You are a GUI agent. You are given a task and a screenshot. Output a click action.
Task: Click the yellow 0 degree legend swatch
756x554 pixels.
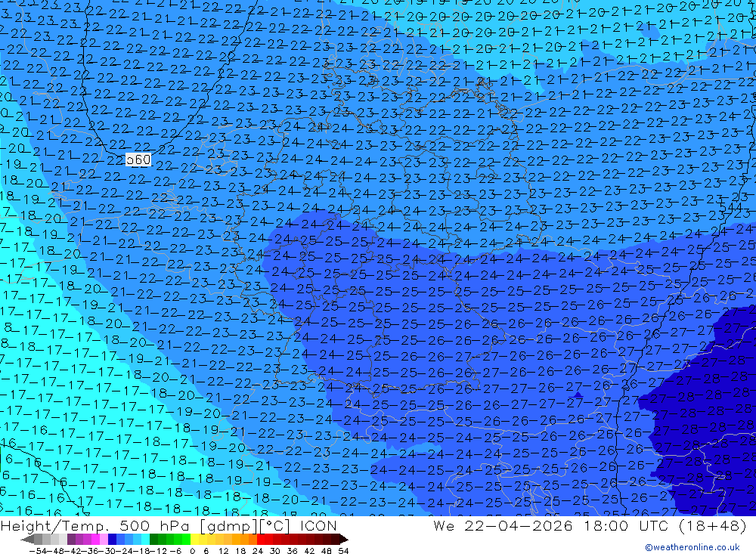pos(194,539)
